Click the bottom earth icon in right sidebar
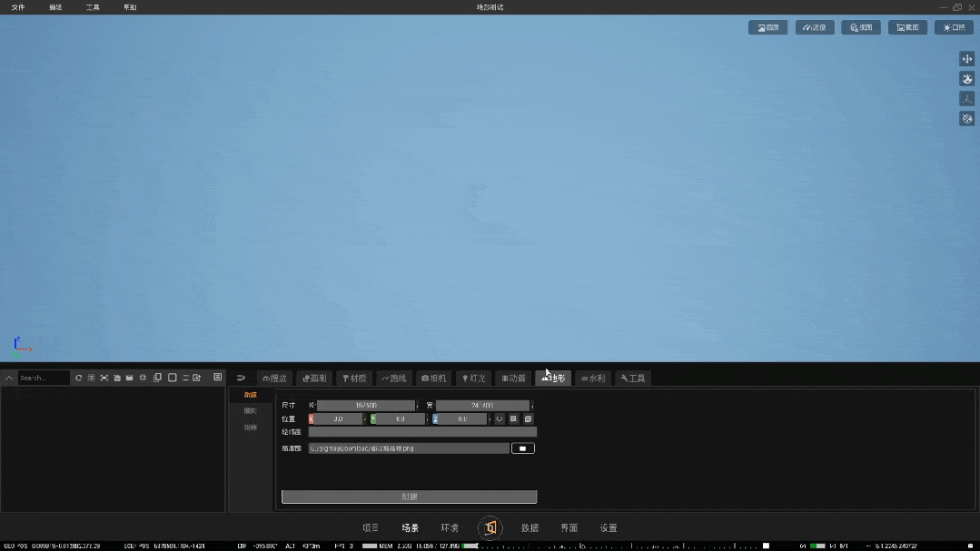 point(967,119)
